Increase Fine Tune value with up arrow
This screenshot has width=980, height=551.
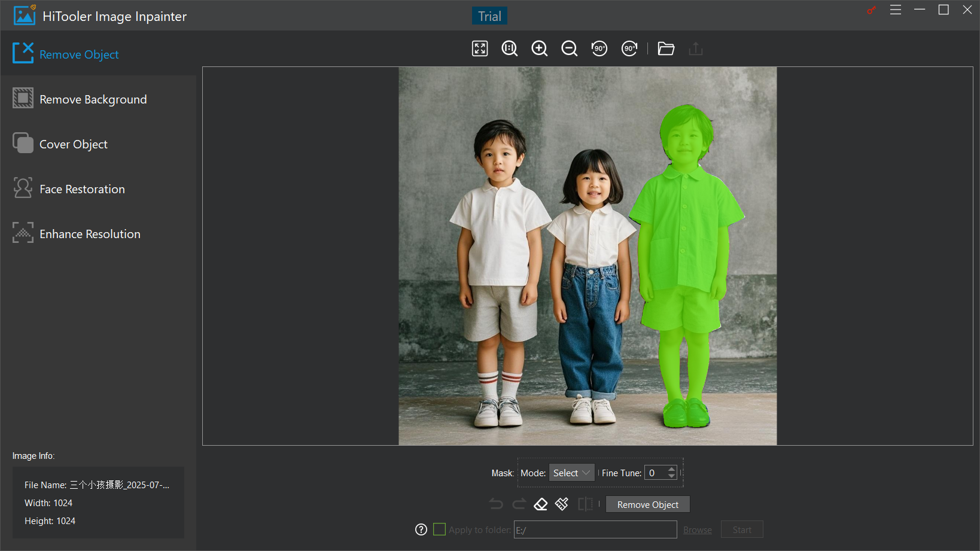coord(671,469)
